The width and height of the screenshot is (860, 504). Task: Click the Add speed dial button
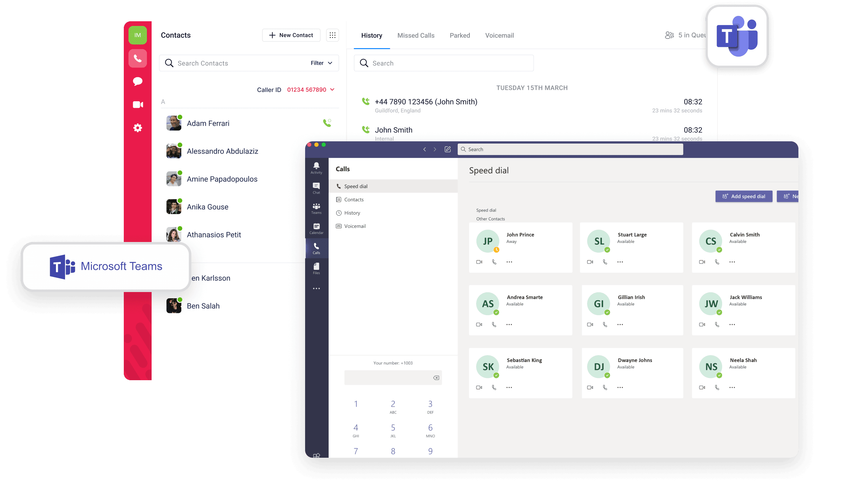744,196
